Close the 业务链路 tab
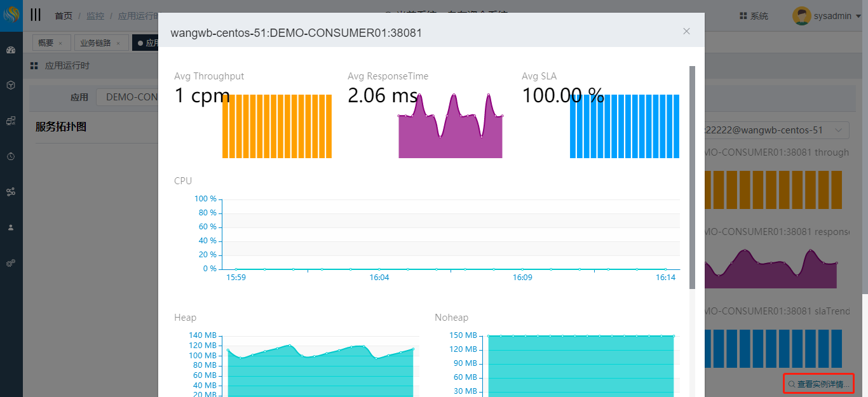Viewport: 868px width, 397px height. pos(118,43)
